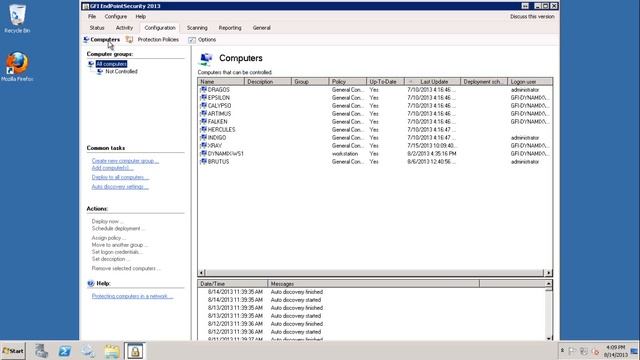Open the Options sub-tab

coord(207,40)
